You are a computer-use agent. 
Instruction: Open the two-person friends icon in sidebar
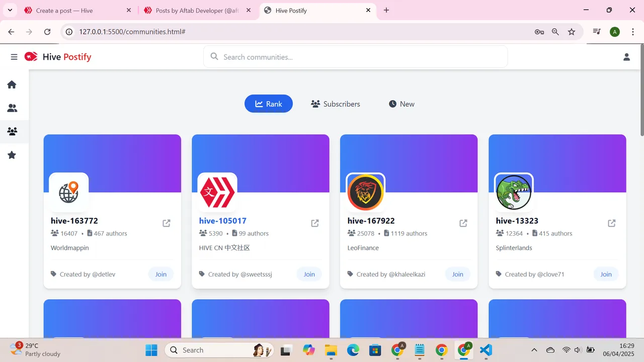click(x=12, y=108)
